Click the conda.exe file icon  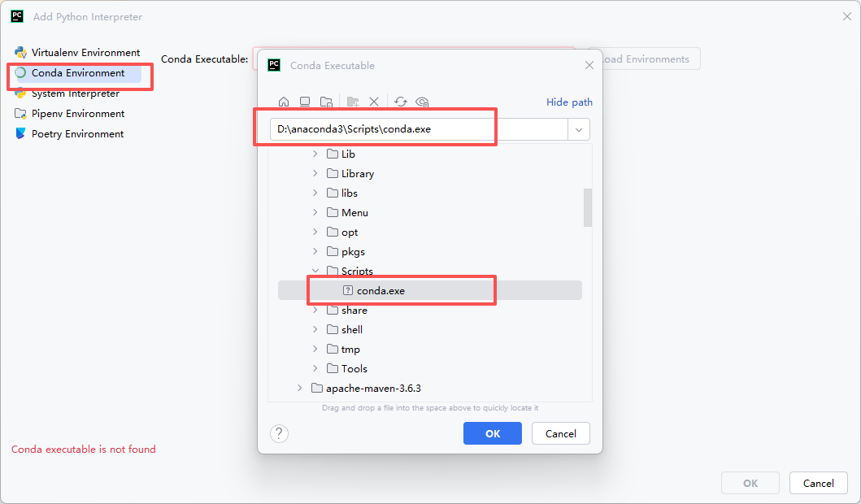[348, 290]
